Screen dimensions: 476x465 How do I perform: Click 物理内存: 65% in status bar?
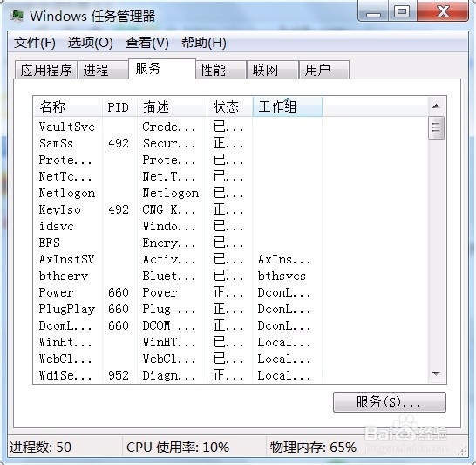(x=313, y=447)
